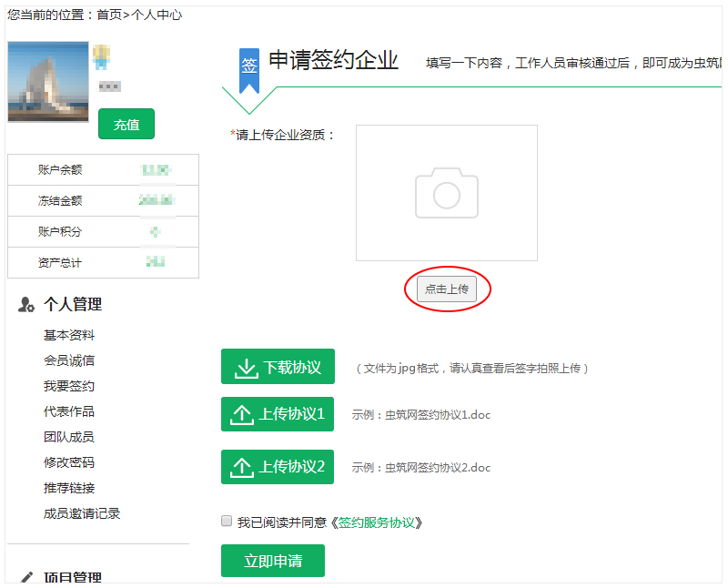Click the upload icon on 上传协议2 button
Viewport: 728px width, 588px height.
click(244, 465)
